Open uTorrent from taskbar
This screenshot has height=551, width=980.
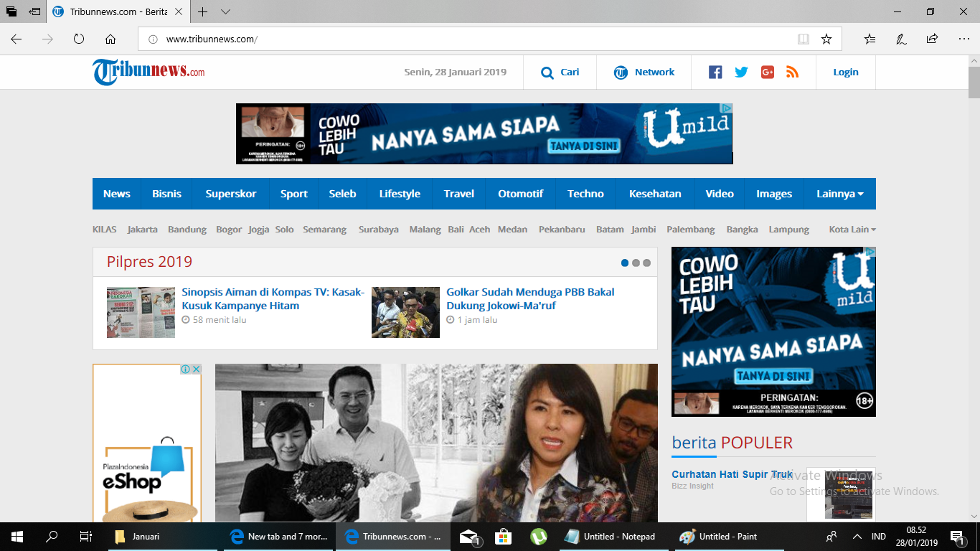(538, 536)
